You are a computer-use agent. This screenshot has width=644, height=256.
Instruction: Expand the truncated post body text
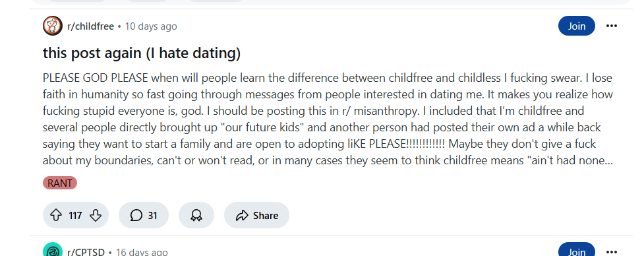click(328, 119)
